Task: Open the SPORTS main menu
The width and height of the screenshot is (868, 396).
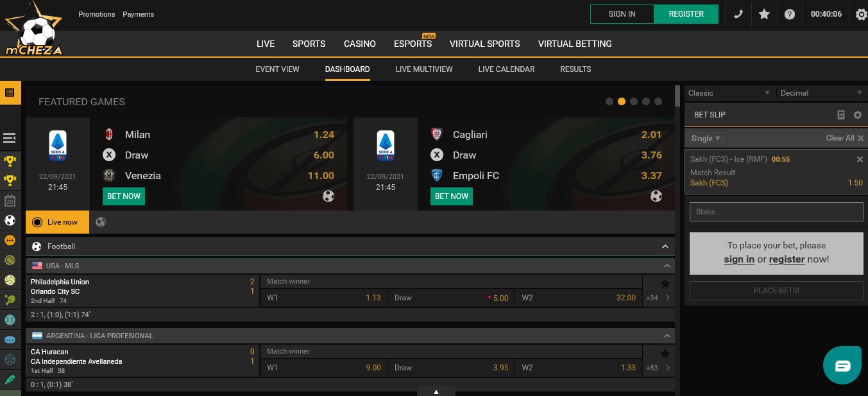Action: (309, 44)
